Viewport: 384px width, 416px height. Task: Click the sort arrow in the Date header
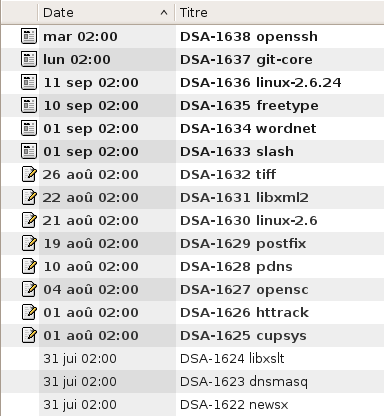coord(164,13)
